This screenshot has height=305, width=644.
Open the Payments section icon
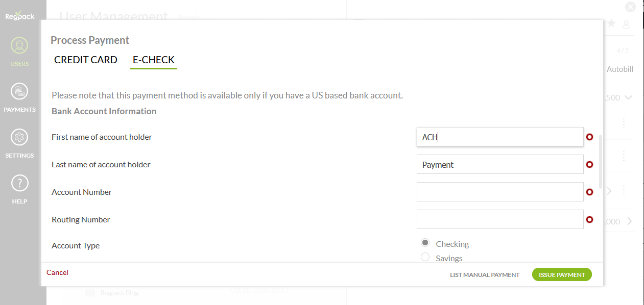click(19, 92)
